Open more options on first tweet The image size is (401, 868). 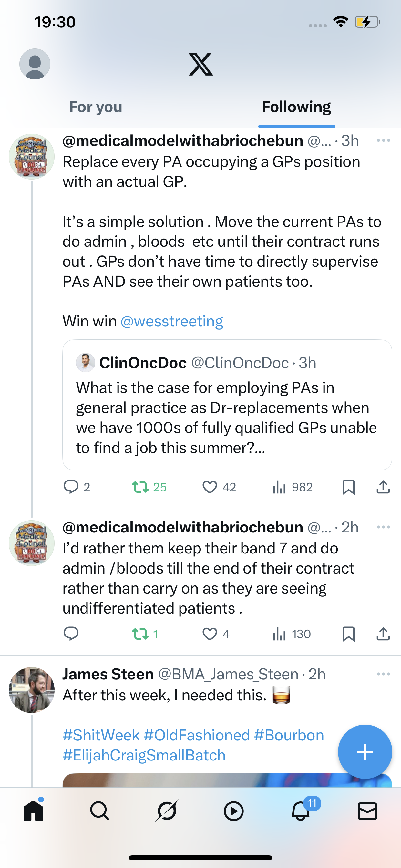[x=383, y=141]
